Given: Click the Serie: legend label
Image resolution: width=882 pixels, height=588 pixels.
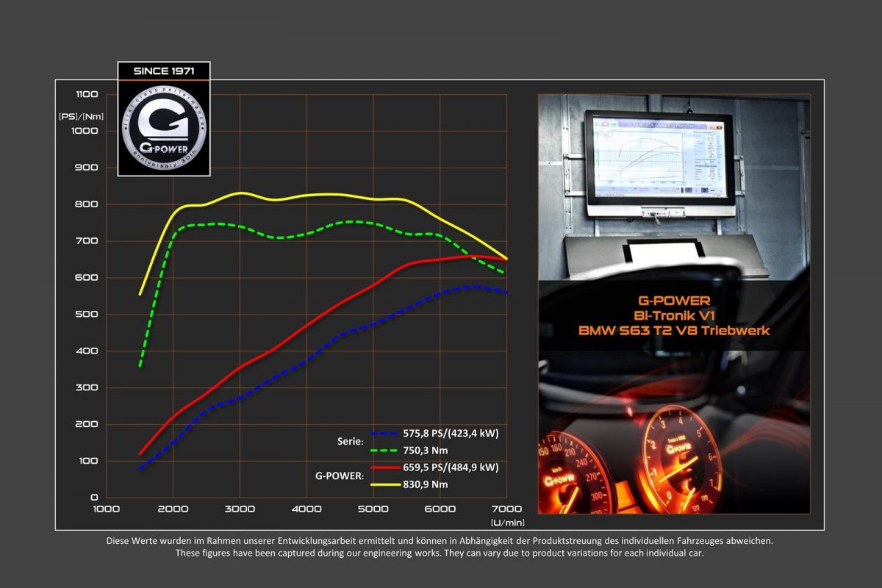Looking at the screenshot, I should [350, 442].
